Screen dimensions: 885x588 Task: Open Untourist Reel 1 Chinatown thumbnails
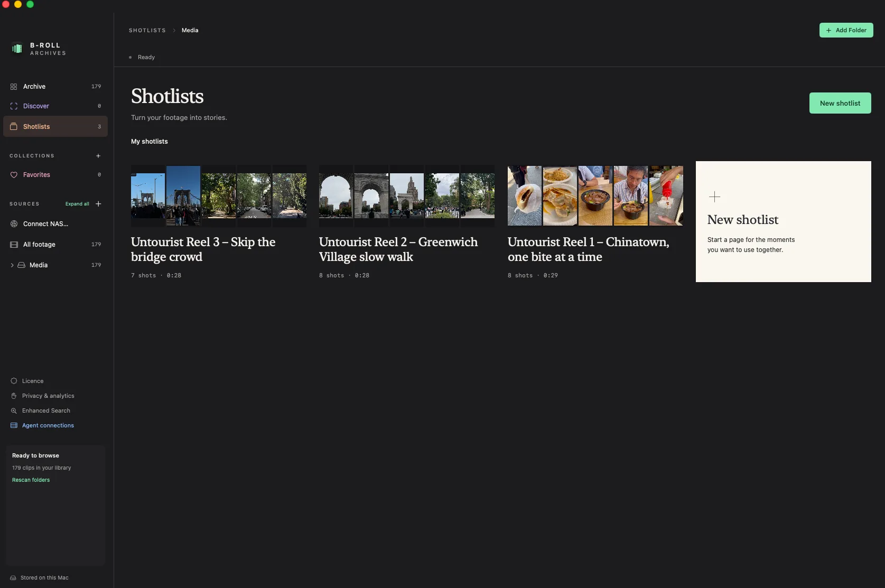click(x=595, y=196)
